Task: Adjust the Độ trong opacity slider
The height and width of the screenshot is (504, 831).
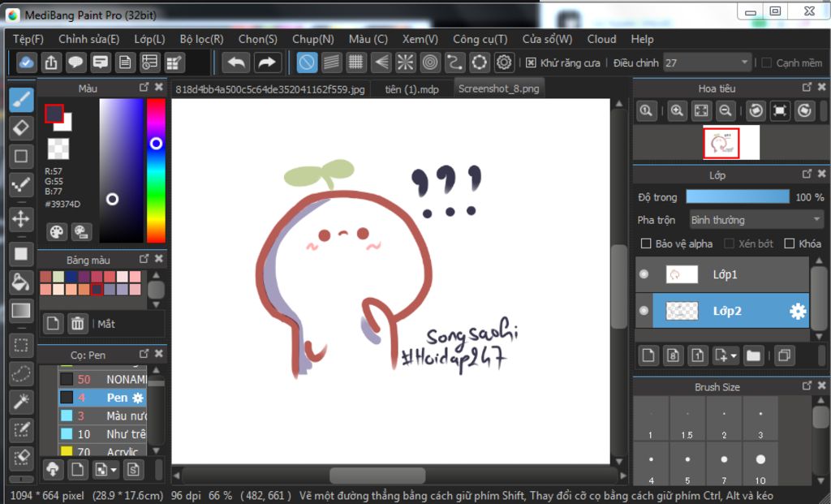Action: (x=737, y=196)
